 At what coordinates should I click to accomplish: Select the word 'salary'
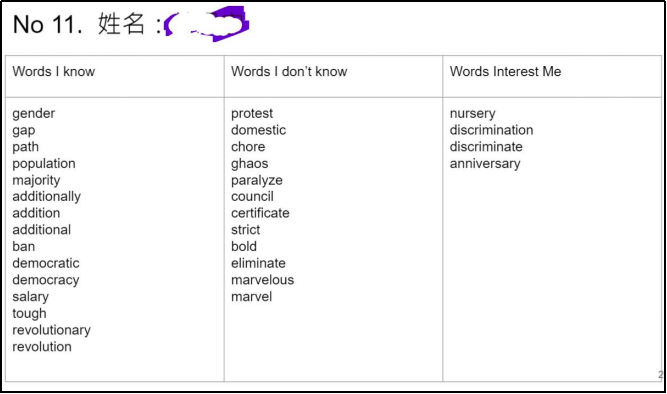[31, 297]
